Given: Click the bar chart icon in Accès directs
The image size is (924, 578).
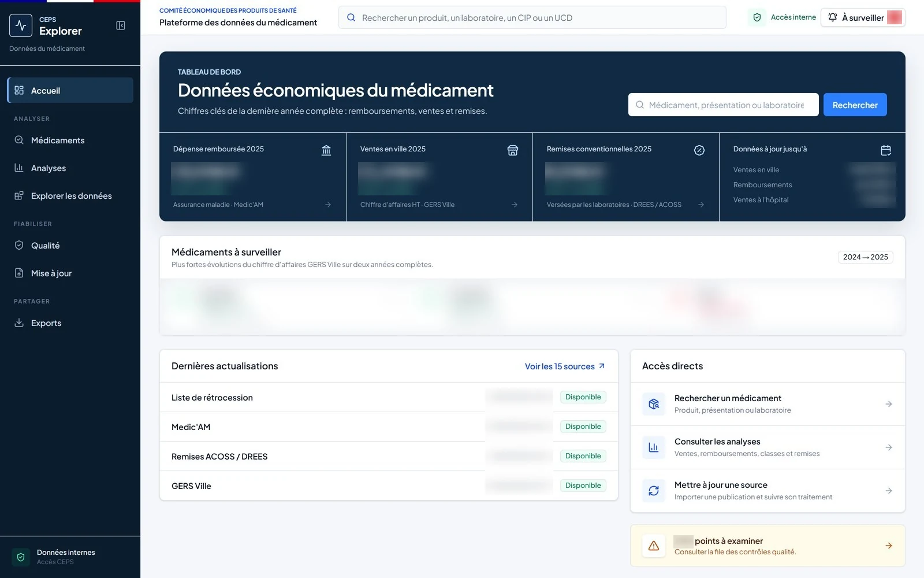Looking at the screenshot, I should (x=654, y=447).
